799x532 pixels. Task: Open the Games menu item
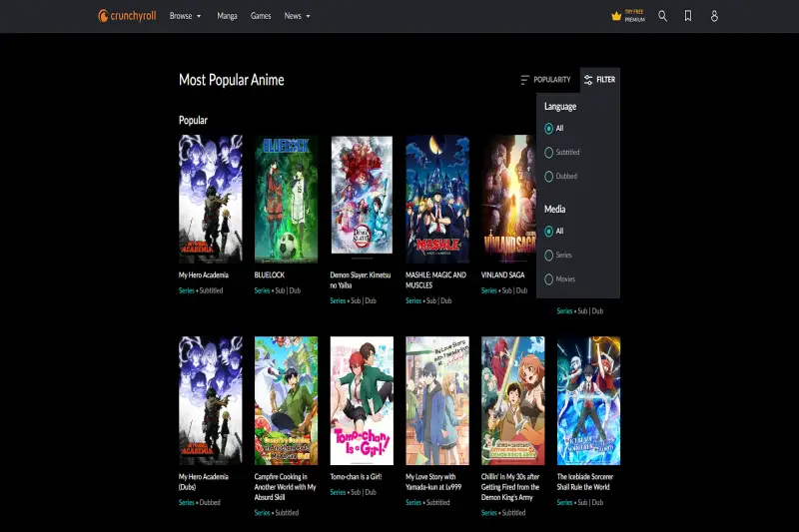point(261,16)
